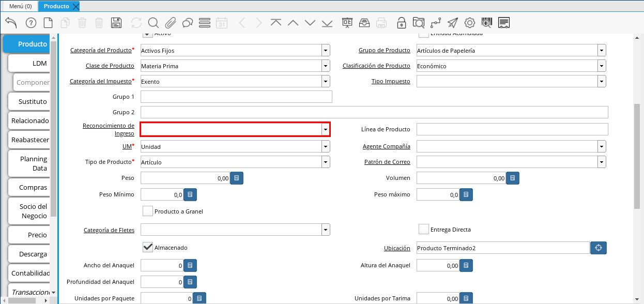Image resolution: width=644 pixels, height=304 pixels.
Task: Open the process gear icon
Action: (x=470, y=23)
